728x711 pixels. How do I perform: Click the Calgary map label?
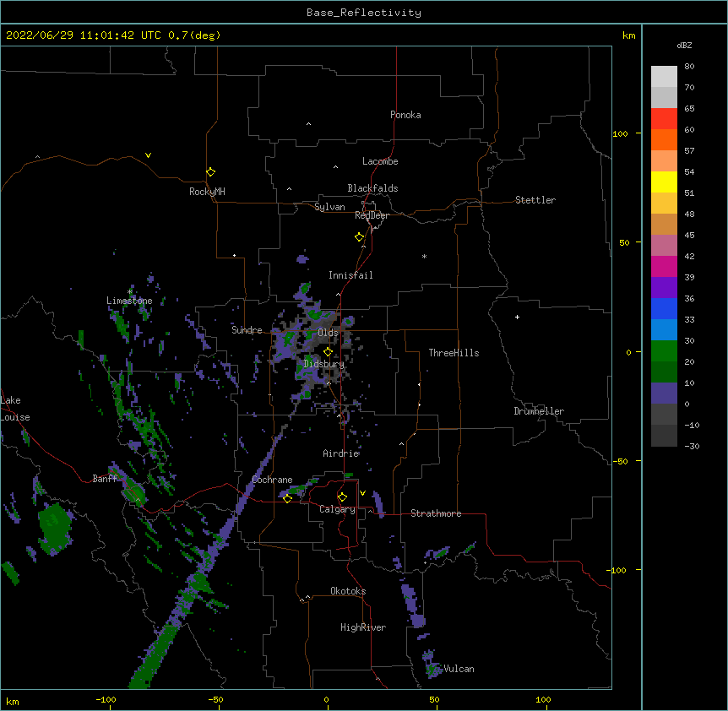pyautogui.click(x=338, y=509)
